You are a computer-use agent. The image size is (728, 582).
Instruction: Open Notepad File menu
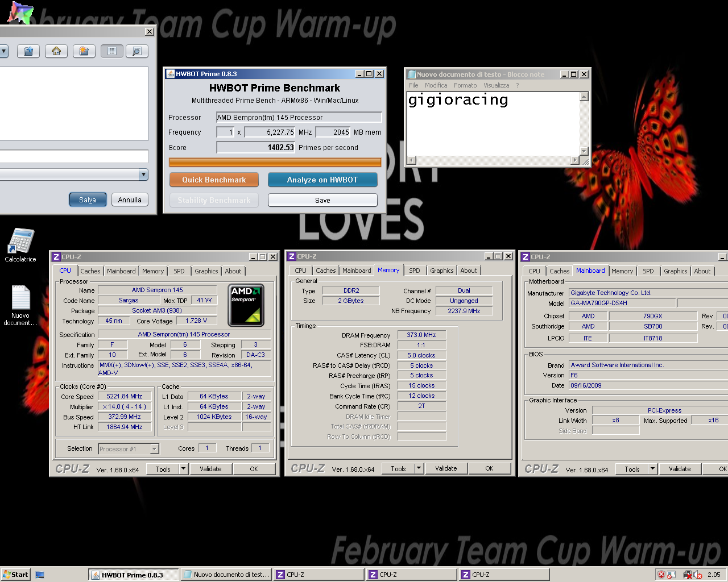coord(413,85)
